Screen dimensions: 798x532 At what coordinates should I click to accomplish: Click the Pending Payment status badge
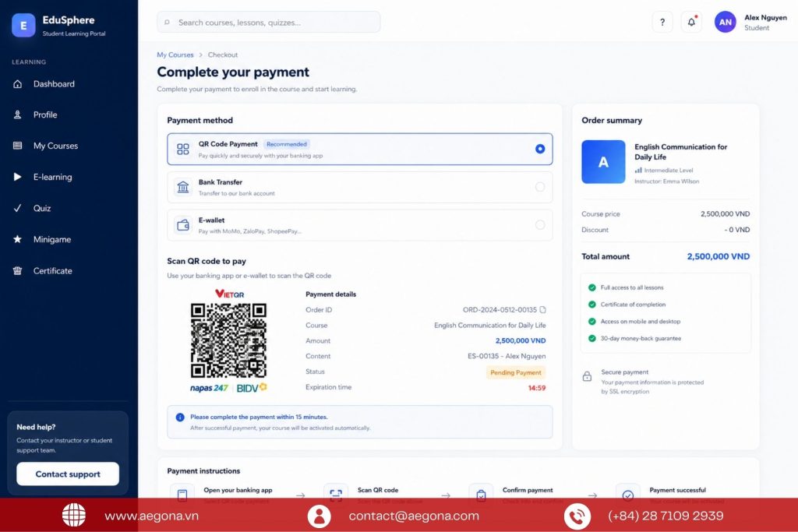coord(516,373)
